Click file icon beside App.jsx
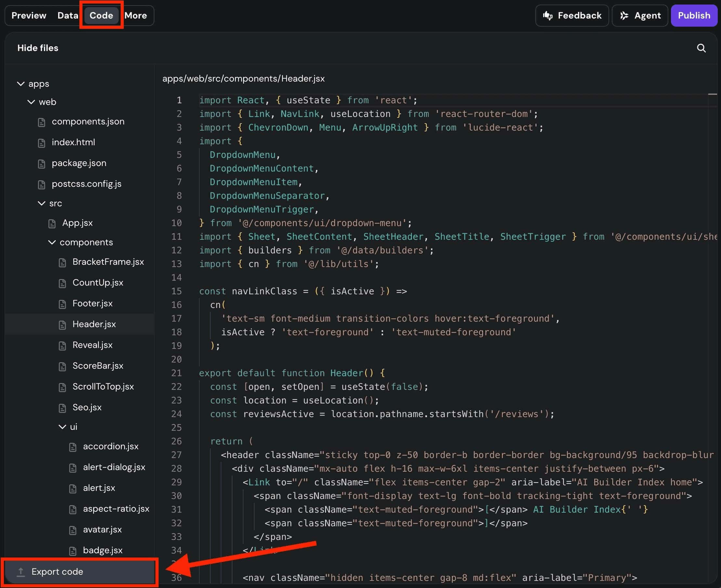The width and height of the screenshot is (721, 588). pos(52,223)
